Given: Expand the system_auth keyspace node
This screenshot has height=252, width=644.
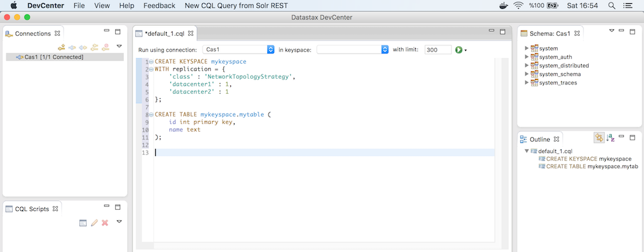Looking at the screenshot, I should (x=527, y=57).
